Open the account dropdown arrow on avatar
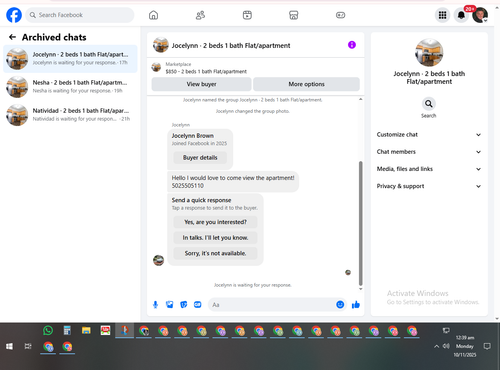This screenshot has height=370, width=500. tap(485, 21)
